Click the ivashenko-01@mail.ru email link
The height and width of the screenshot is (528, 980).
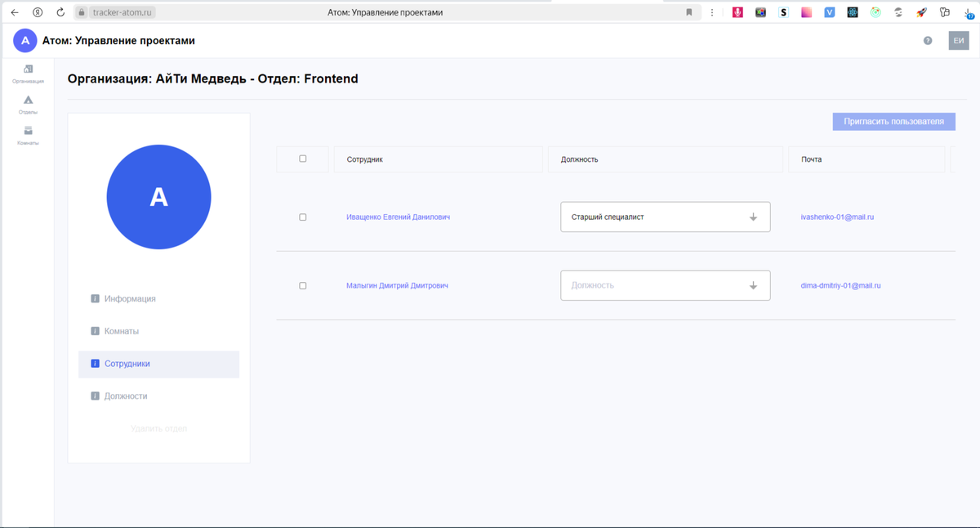(837, 217)
